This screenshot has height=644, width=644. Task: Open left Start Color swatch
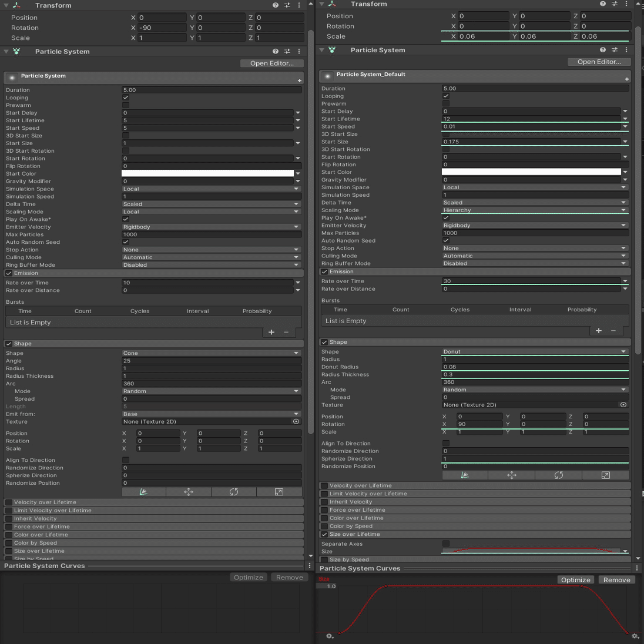(207, 173)
